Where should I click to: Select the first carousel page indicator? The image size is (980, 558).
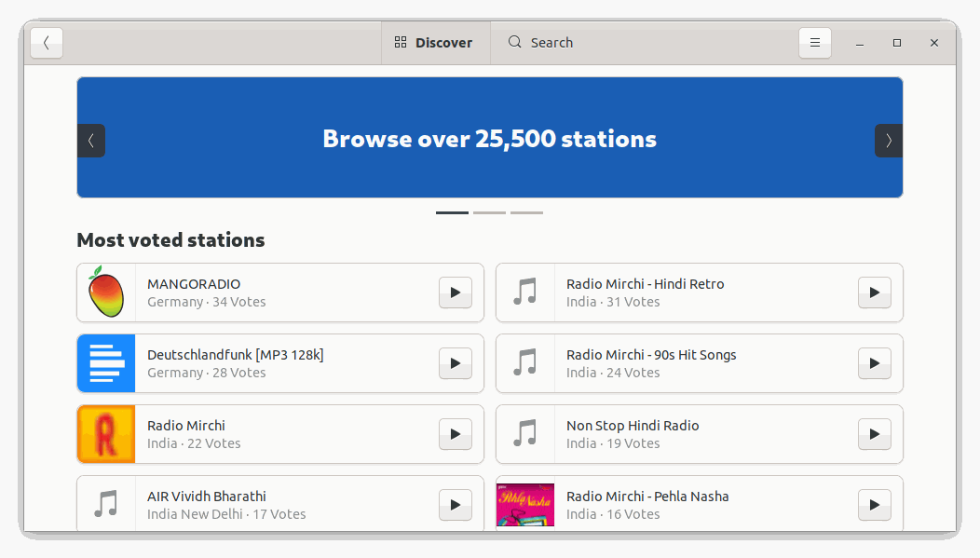point(452,213)
